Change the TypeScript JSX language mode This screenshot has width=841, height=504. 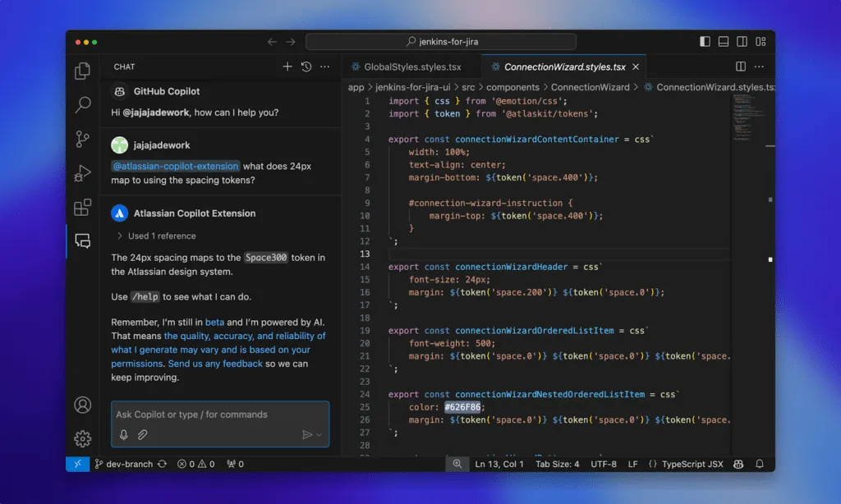pos(695,464)
